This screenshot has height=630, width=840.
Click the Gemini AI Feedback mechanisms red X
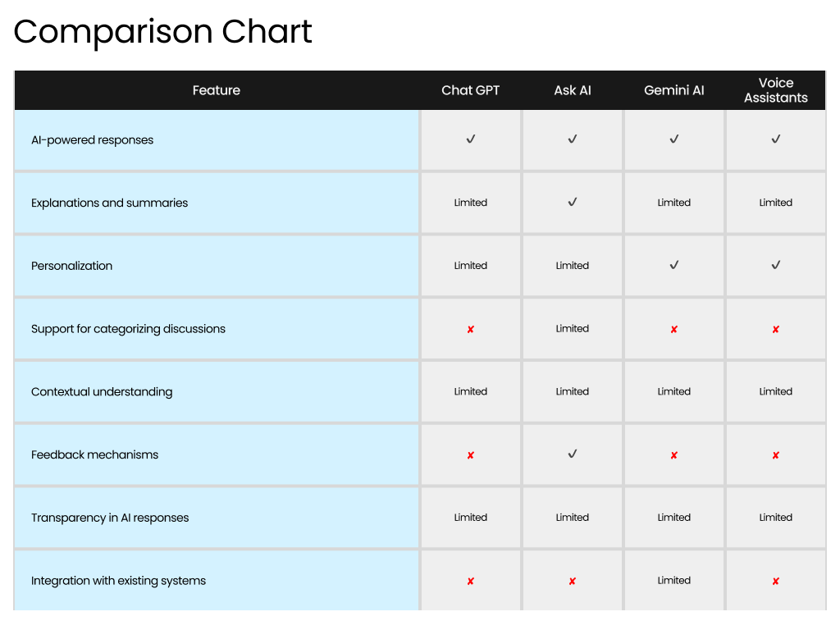point(674,455)
